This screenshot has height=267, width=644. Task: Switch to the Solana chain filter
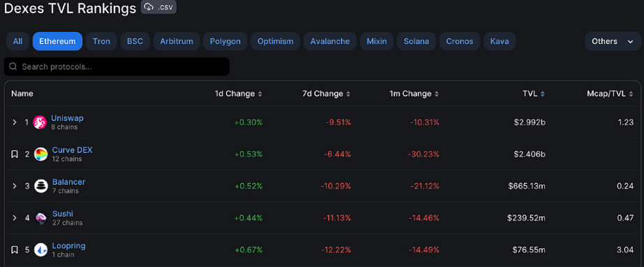(x=416, y=41)
